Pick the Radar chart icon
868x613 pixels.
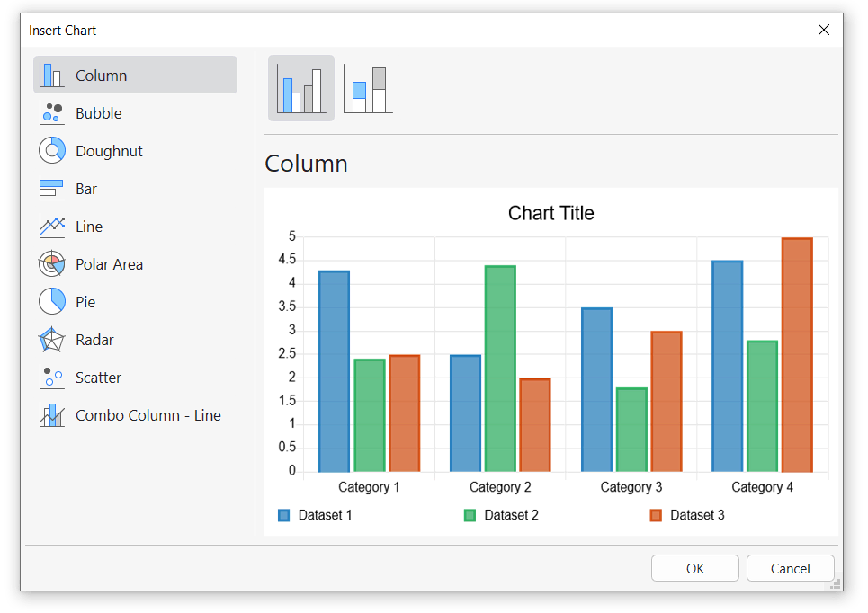coord(51,340)
